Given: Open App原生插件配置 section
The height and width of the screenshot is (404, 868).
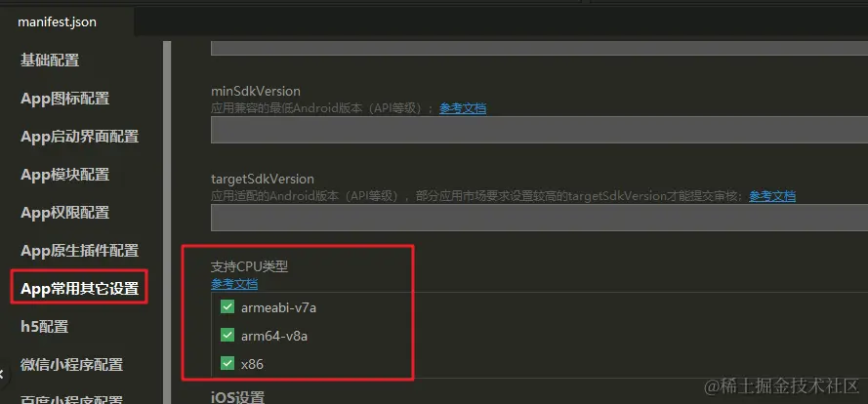Looking at the screenshot, I should click(x=80, y=251).
